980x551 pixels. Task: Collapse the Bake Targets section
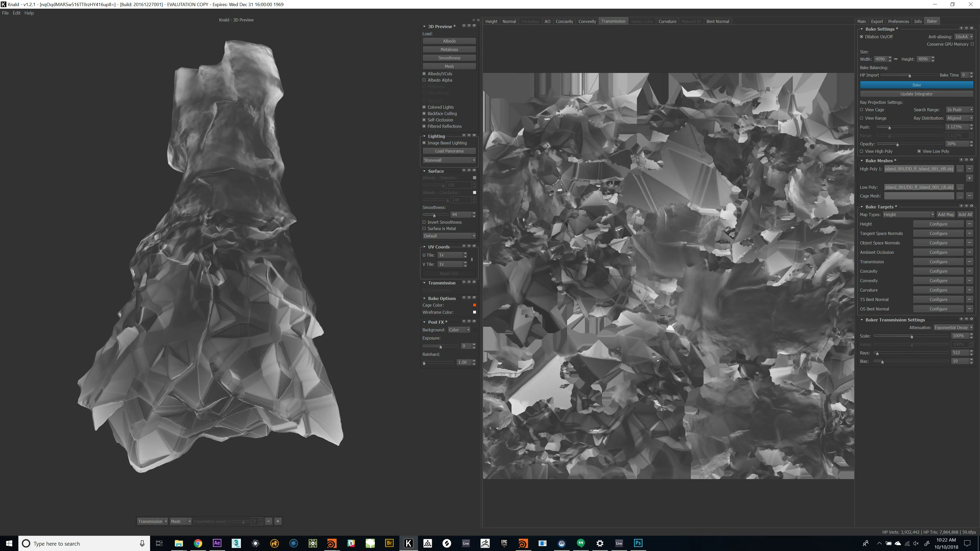(x=862, y=207)
